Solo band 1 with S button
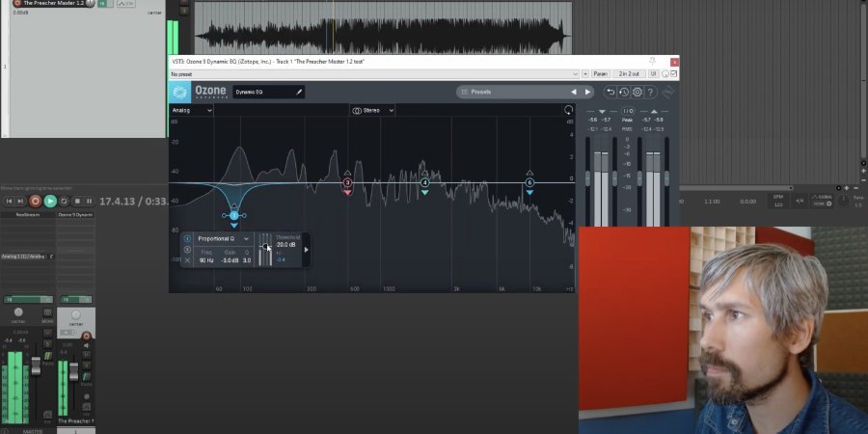The width and height of the screenshot is (868, 434). [187, 250]
